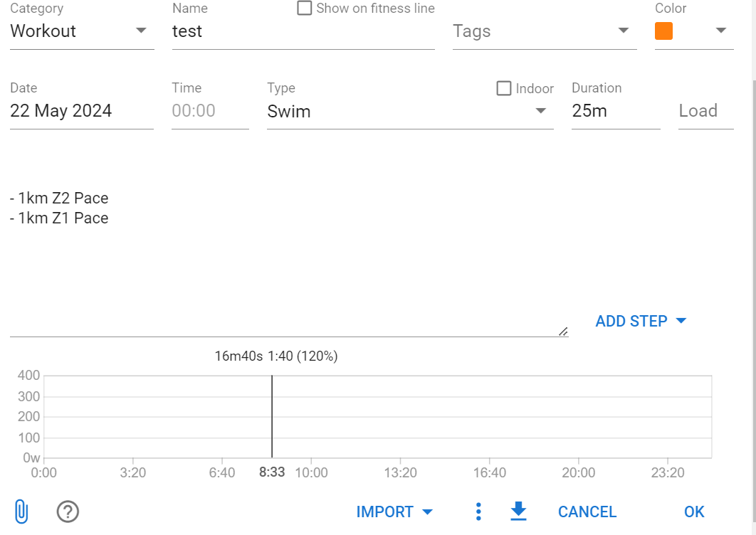Click the download workout icon
Image resolution: width=756 pixels, height=535 pixels.
point(518,512)
